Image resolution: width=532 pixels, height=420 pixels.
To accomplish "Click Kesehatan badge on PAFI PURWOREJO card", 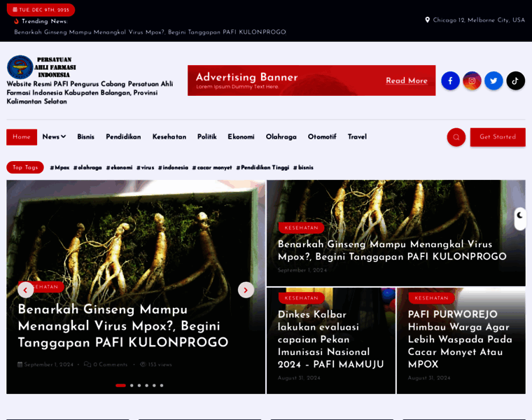I will pyautogui.click(x=431, y=298).
